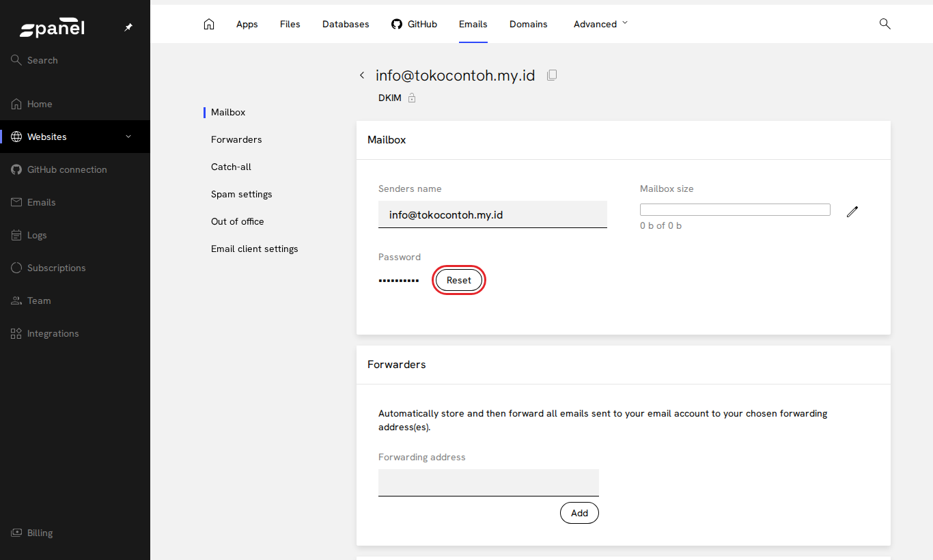Viewport: 933px width, 560px height.
Task: Open Spam settings section
Action: (x=242, y=194)
